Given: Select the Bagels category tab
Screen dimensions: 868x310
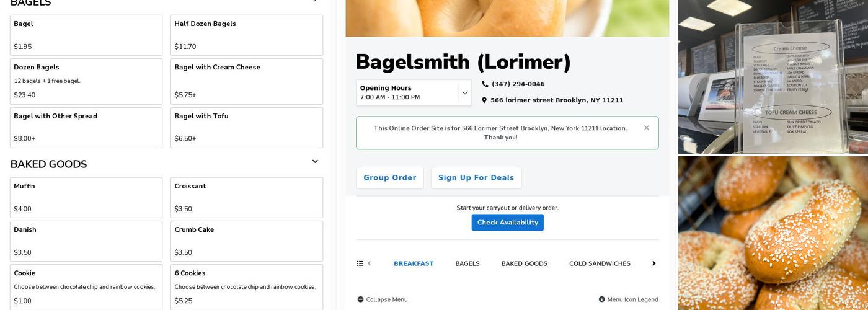Looking at the screenshot, I should [467, 263].
